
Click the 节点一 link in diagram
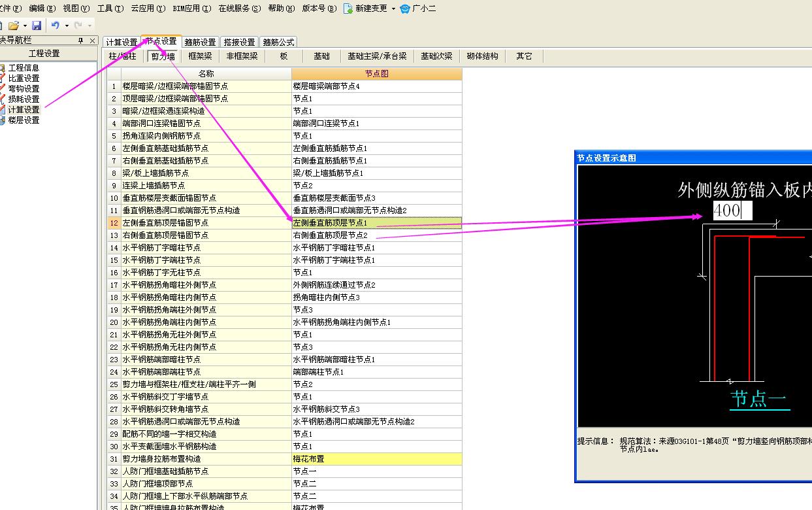758,399
